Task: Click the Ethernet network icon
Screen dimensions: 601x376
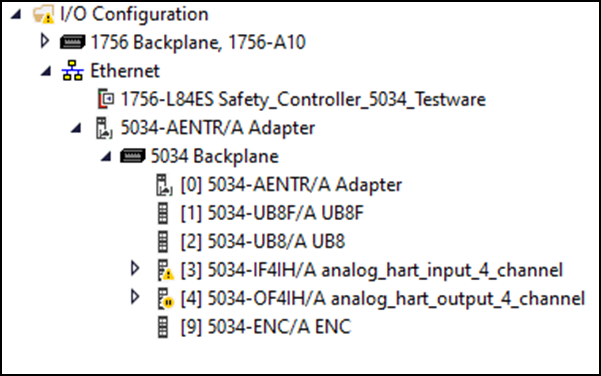Action: [72, 71]
